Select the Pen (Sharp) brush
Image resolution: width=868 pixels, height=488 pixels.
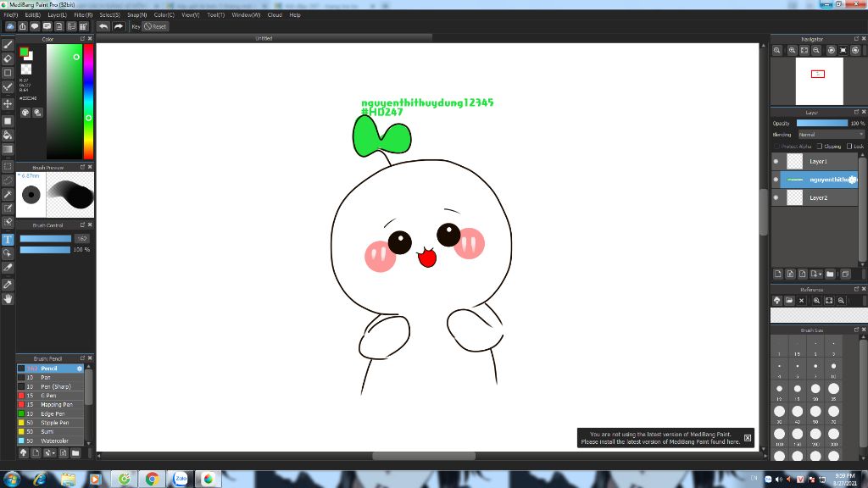(50, 386)
